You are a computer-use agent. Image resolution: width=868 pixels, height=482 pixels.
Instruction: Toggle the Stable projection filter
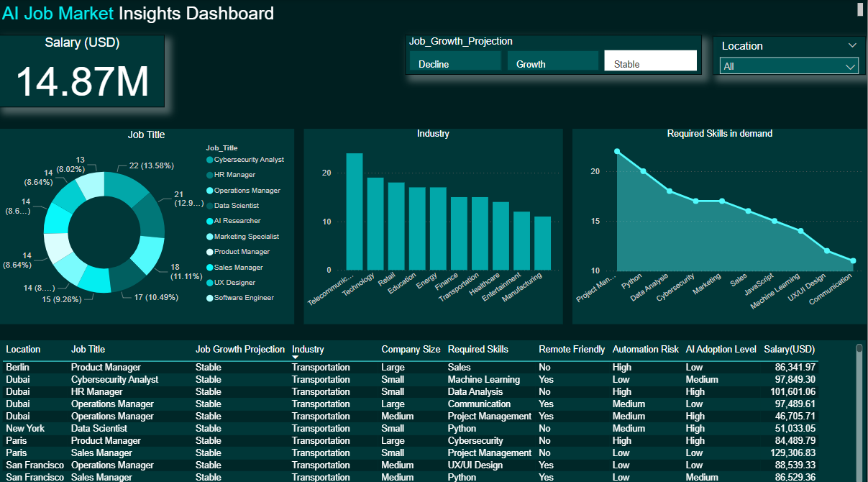(x=650, y=61)
